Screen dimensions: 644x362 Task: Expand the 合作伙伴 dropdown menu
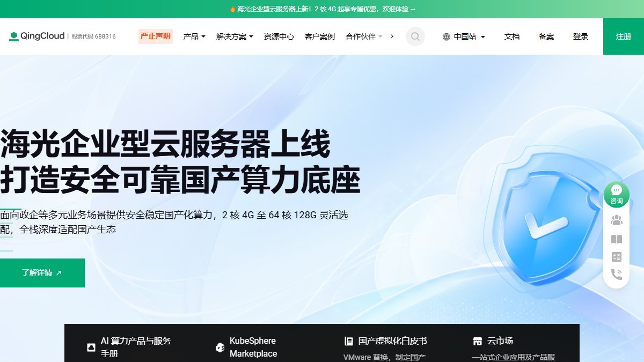(364, 36)
